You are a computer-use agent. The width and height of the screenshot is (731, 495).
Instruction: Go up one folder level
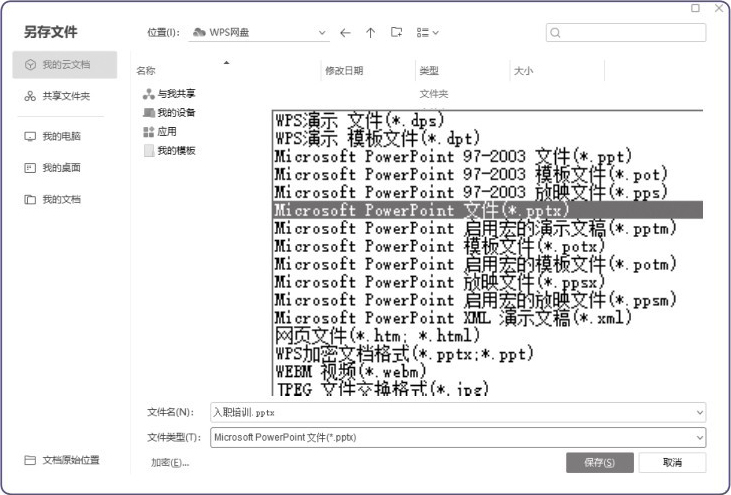coord(371,33)
